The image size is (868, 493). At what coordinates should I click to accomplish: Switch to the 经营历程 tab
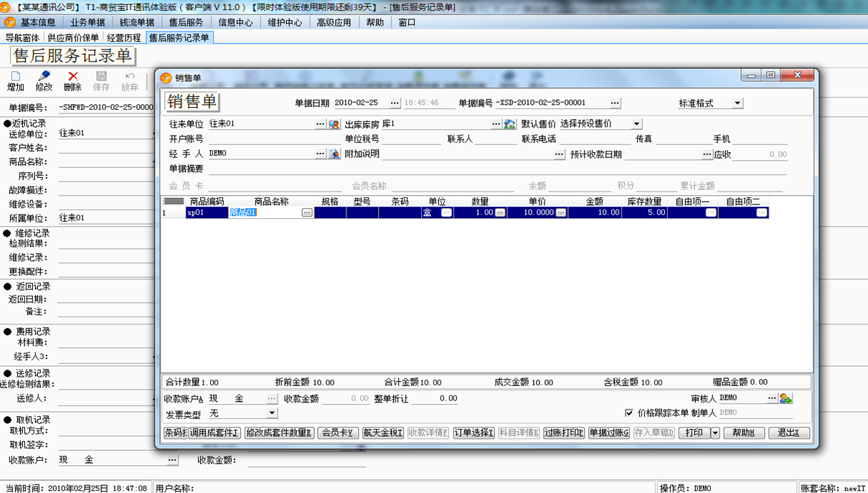tap(124, 37)
